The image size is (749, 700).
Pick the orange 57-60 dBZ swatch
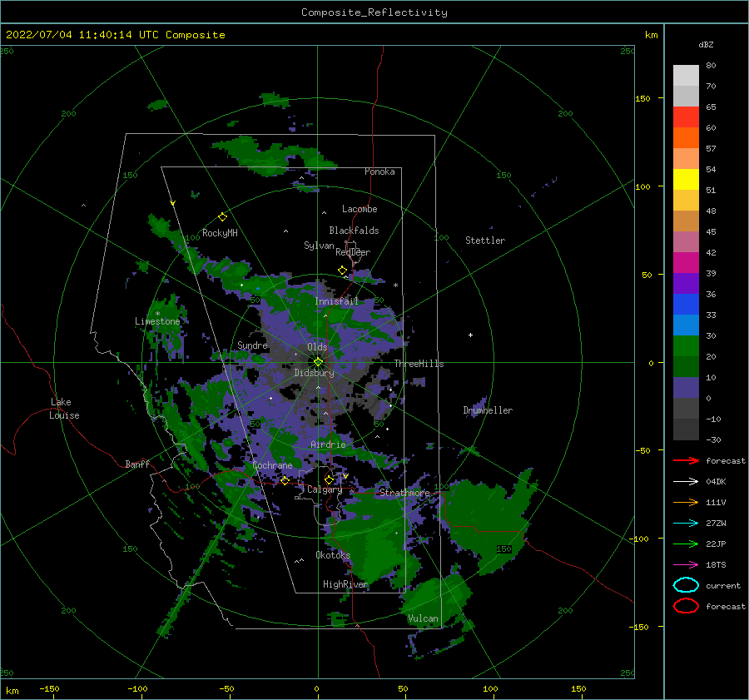pyautogui.click(x=686, y=138)
